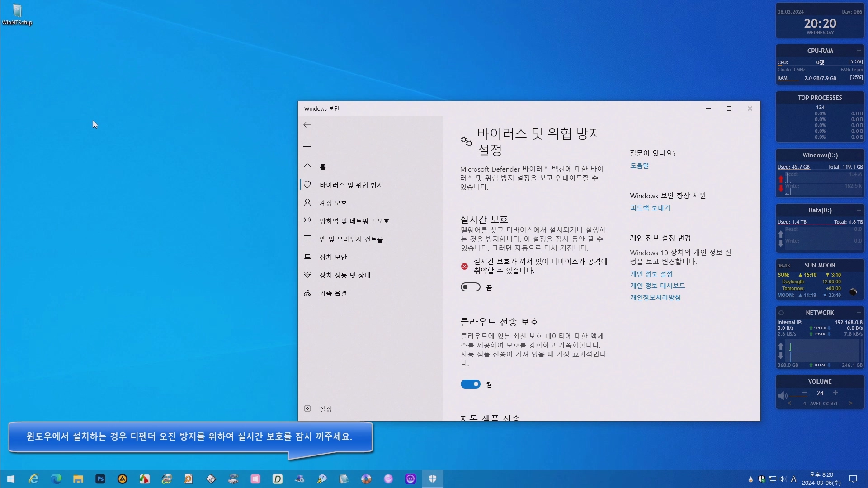Turn on the real-time protection toggle
868x488 pixels.
[x=470, y=287]
